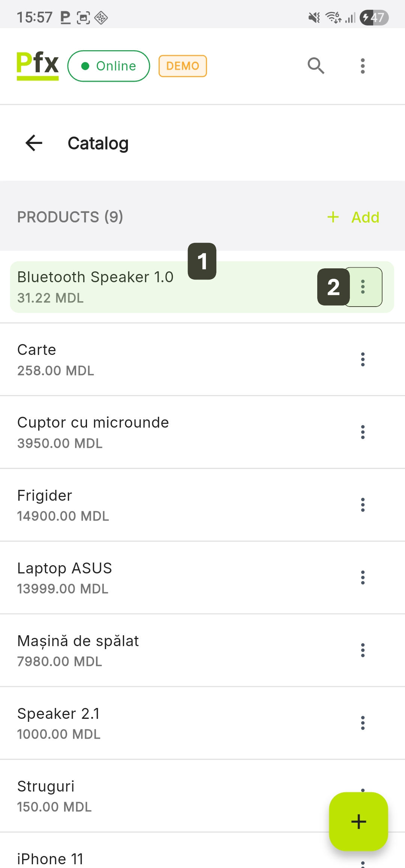Screen dimensions: 405x868
Task: Tap the search magnifier icon
Action: coord(316,66)
